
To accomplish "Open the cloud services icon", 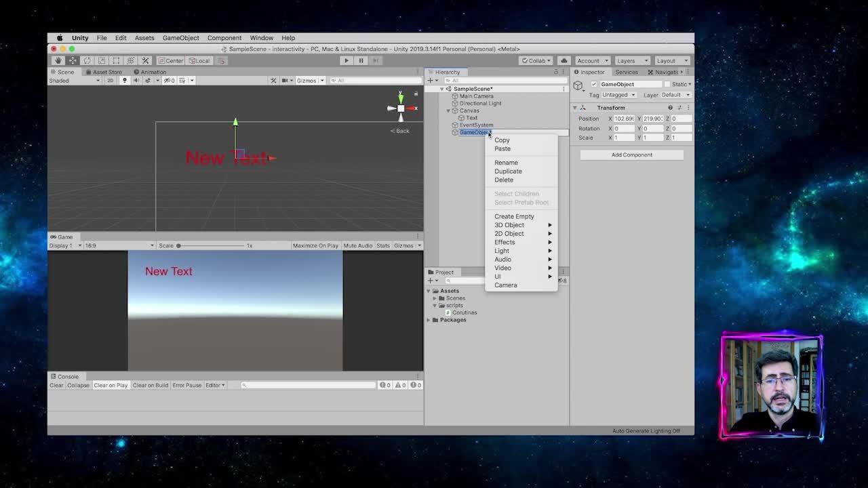I will 564,60.
